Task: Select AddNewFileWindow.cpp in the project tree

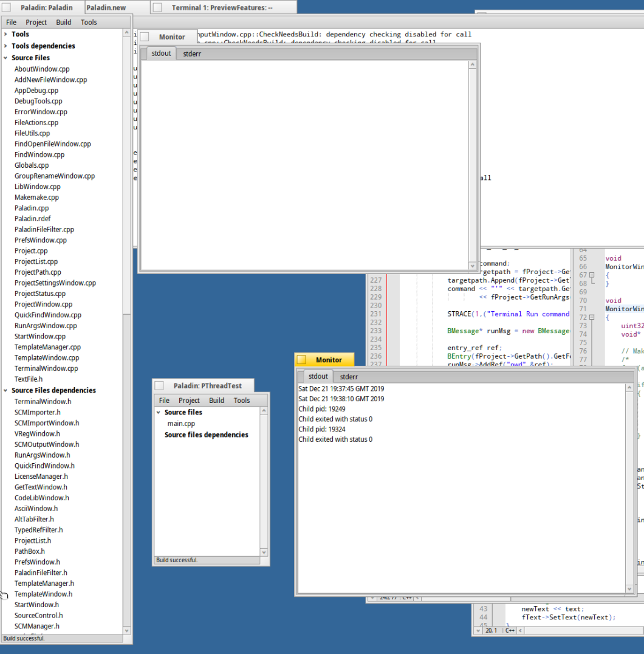Action: click(51, 80)
